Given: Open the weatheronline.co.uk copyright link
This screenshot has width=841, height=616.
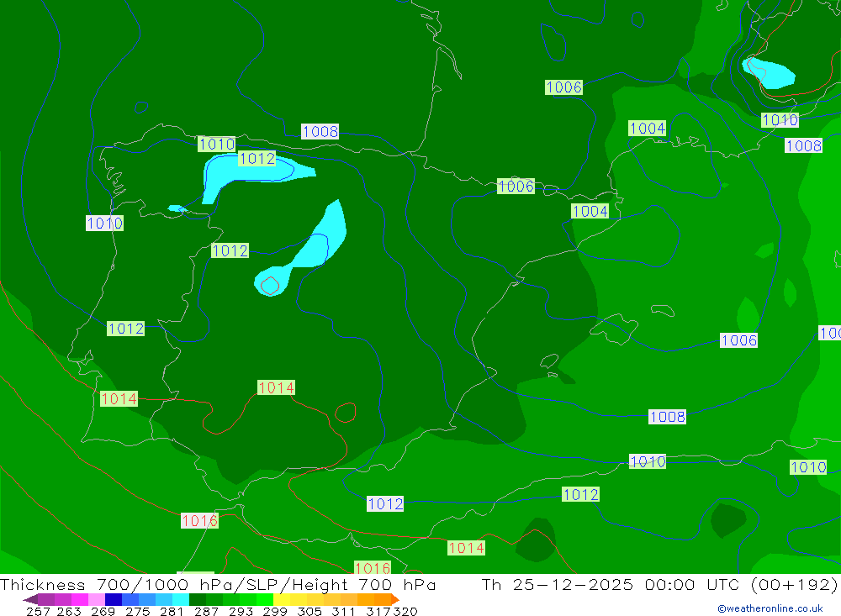Looking at the screenshot, I should [x=770, y=608].
